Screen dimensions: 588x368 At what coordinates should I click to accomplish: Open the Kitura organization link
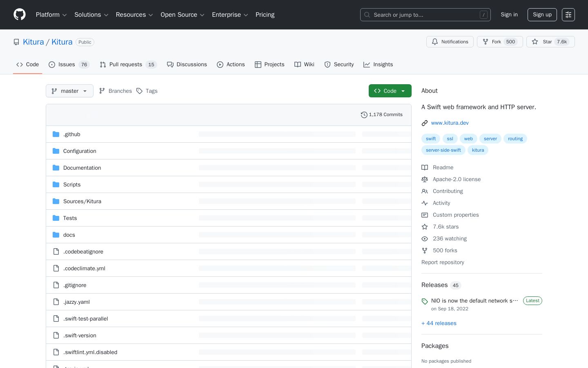tap(33, 42)
